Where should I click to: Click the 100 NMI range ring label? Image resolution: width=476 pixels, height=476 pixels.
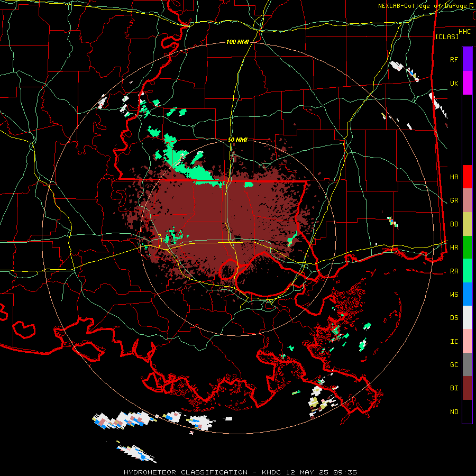click(x=237, y=42)
